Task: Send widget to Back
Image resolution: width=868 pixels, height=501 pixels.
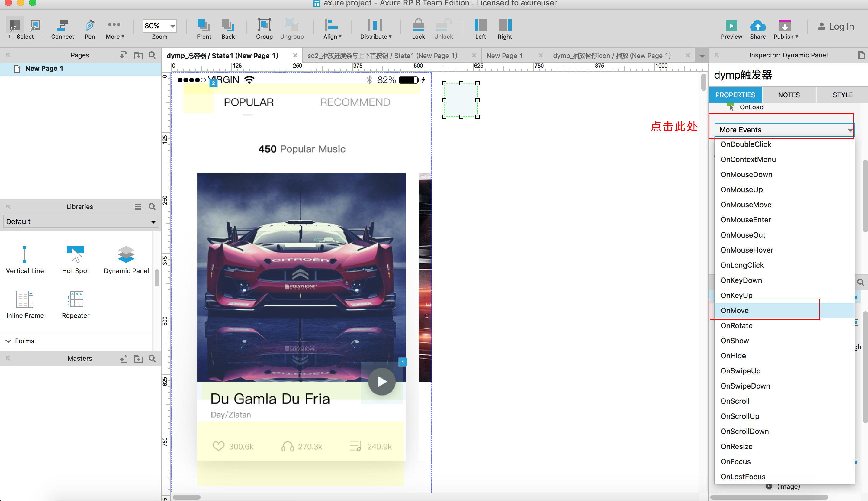Action: [x=228, y=29]
